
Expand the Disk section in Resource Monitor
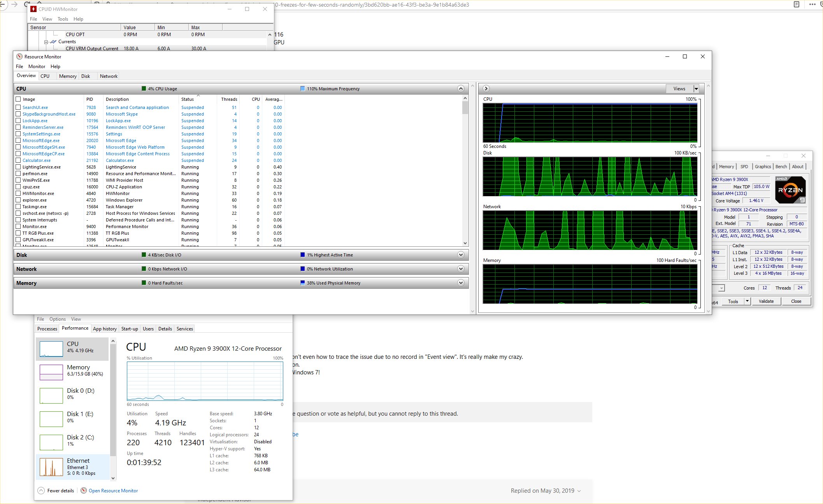pyautogui.click(x=461, y=255)
